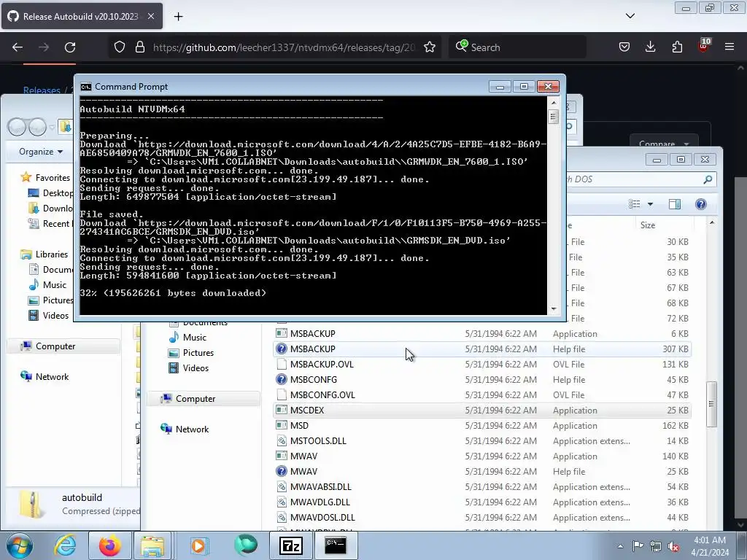747x560 pixels.
Task: Open Windows Media Player from taskbar
Action: coord(198,545)
